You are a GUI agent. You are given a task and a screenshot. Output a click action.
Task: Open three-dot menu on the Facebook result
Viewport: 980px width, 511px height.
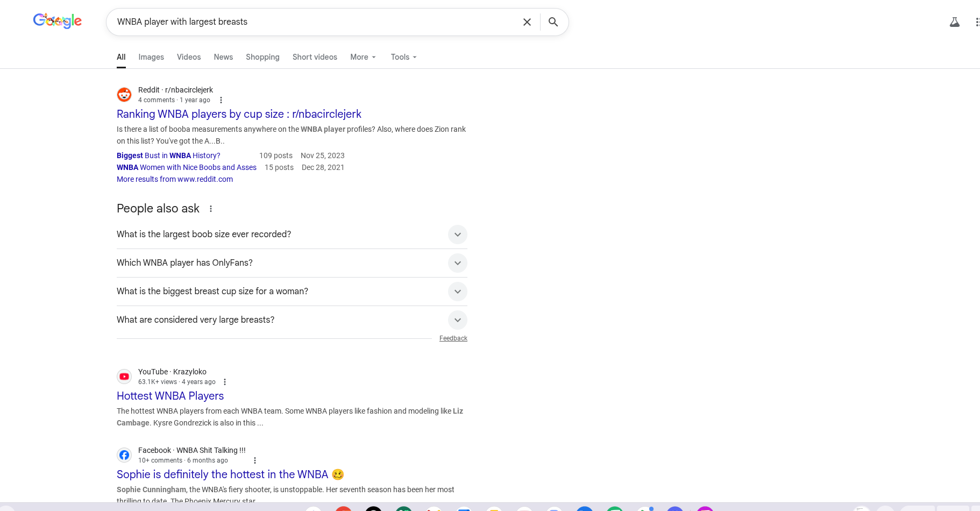(255, 460)
